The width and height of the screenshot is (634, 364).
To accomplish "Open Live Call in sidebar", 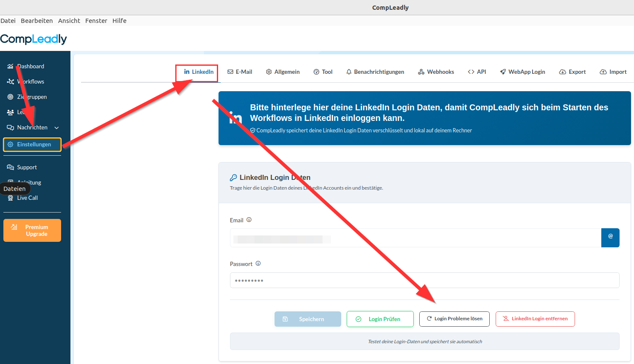I will coord(23,198).
